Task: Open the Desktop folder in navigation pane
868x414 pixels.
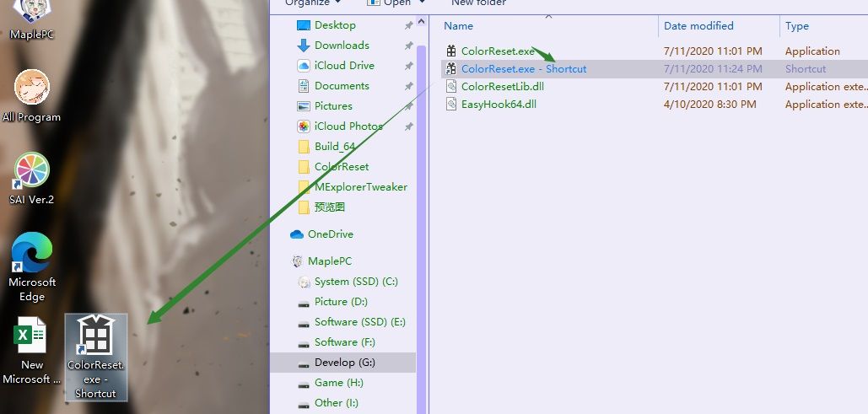Action: pyautogui.click(x=335, y=25)
